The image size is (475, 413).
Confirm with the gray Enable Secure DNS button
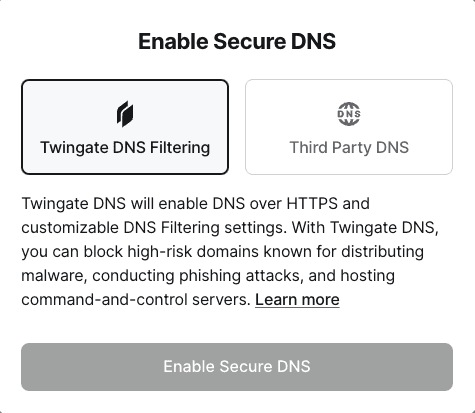pyautogui.click(x=237, y=367)
